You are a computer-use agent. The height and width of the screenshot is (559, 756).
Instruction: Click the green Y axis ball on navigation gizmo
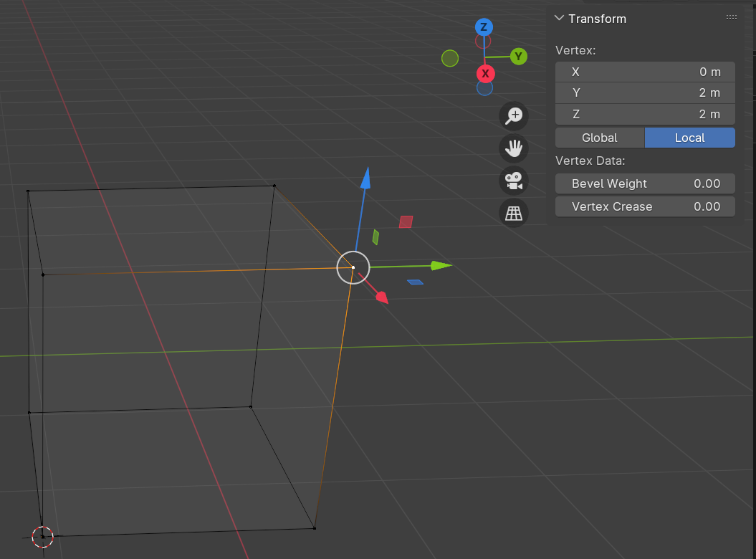tap(519, 57)
